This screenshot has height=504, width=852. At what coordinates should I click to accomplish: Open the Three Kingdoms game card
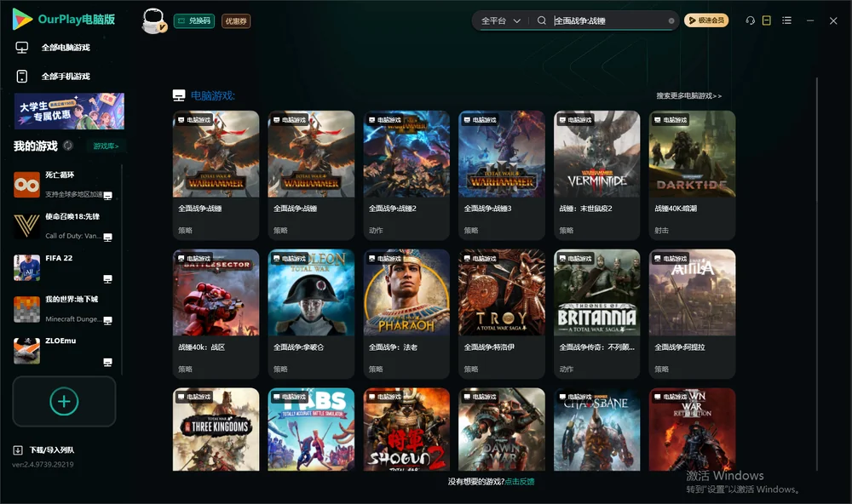click(x=216, y=429)
